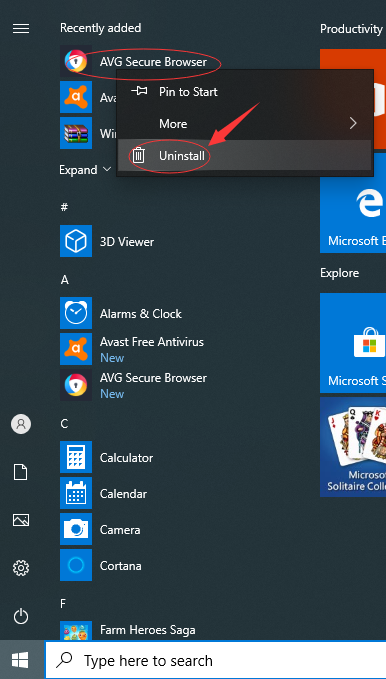Click the Recently added heading
386x679 pixels.
(x=101, y=28)
